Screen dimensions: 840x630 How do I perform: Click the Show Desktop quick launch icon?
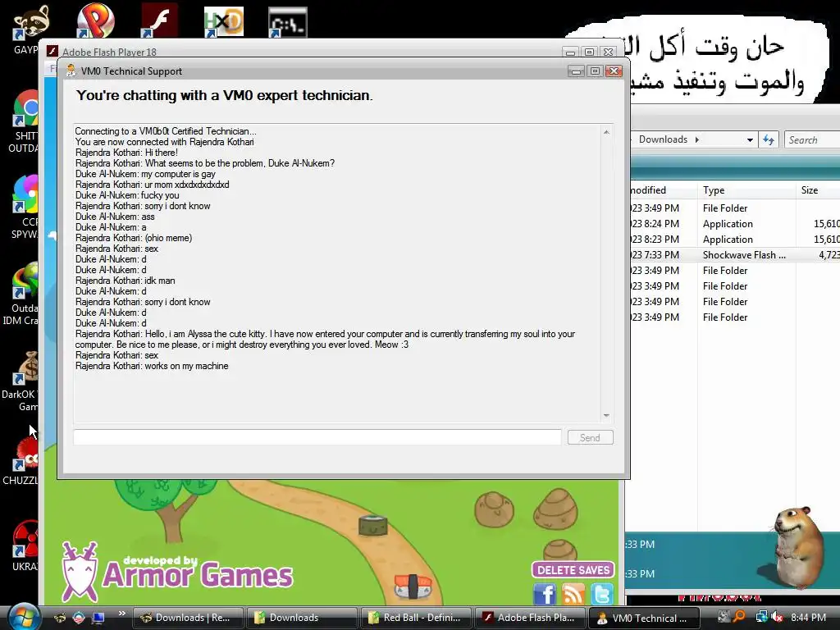click(x=98, y=618)
